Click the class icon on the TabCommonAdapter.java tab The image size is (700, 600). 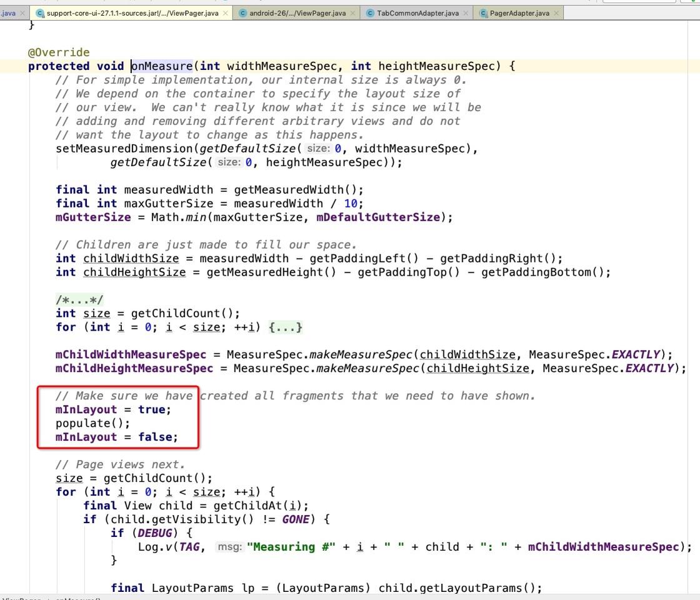point(370,13)
